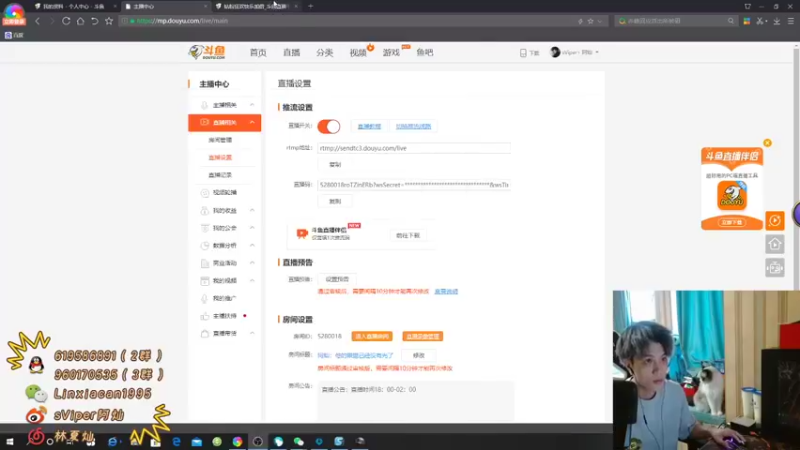Click the 下载 phone icon in header

pyautogui.click(x=523, y=53)
